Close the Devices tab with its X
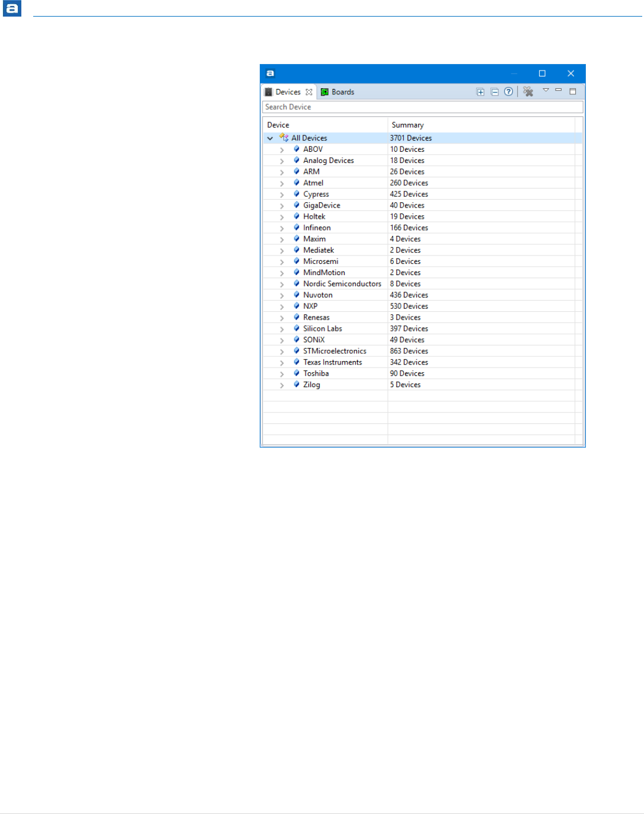The width and height of the screenshot is (644, 814). 309,92
